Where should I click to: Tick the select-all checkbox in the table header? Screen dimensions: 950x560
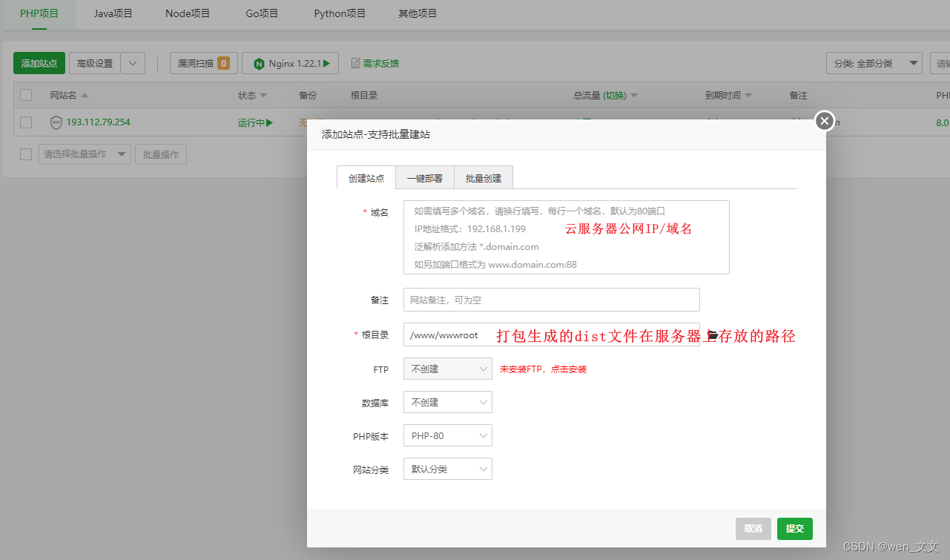click(x=26, y=95)
